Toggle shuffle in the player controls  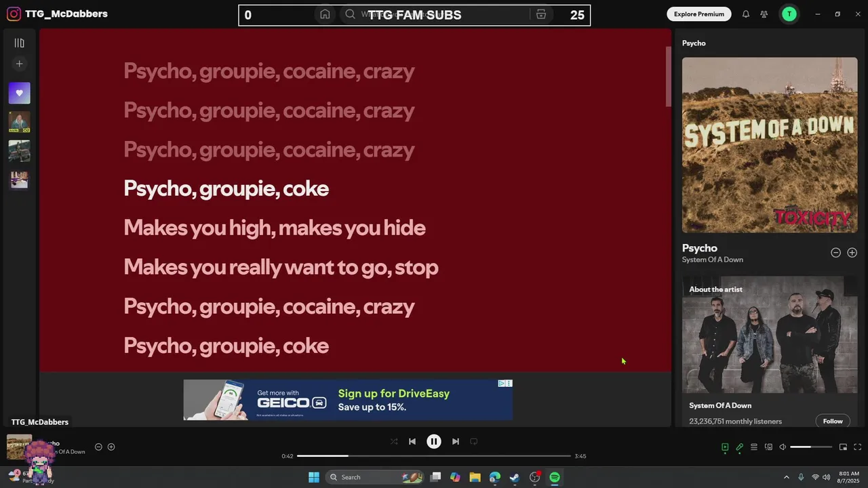point(394,441)
